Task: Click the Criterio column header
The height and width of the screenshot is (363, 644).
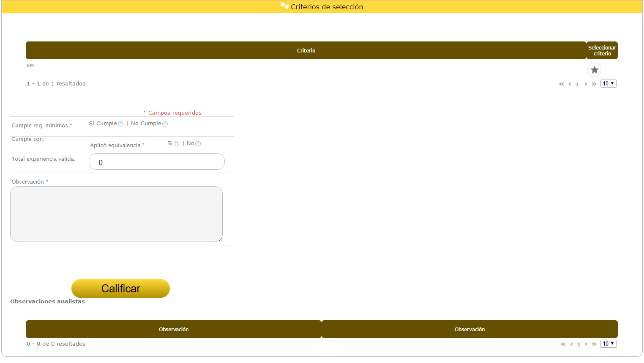Action: [306, 50]
